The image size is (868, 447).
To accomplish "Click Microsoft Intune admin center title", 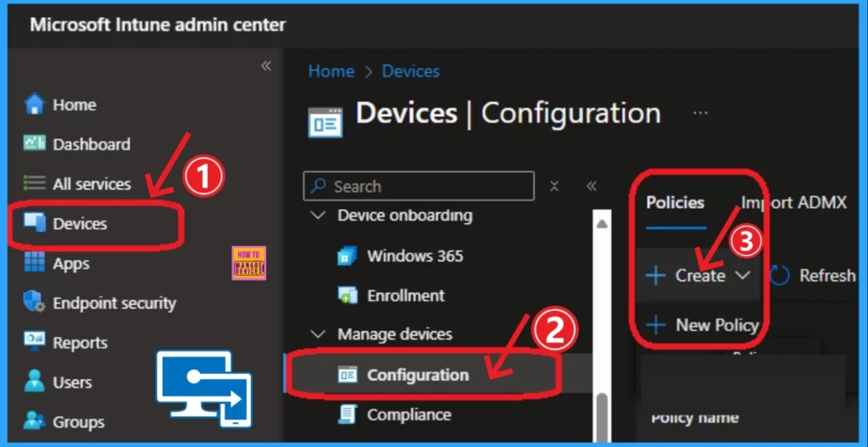I will tap(159, 25).
